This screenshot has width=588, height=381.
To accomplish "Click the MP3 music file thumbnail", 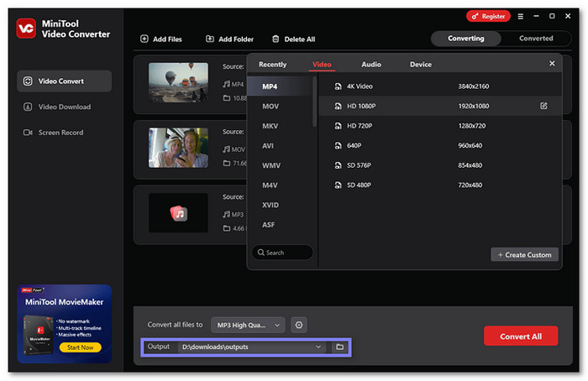I will 178,213.
